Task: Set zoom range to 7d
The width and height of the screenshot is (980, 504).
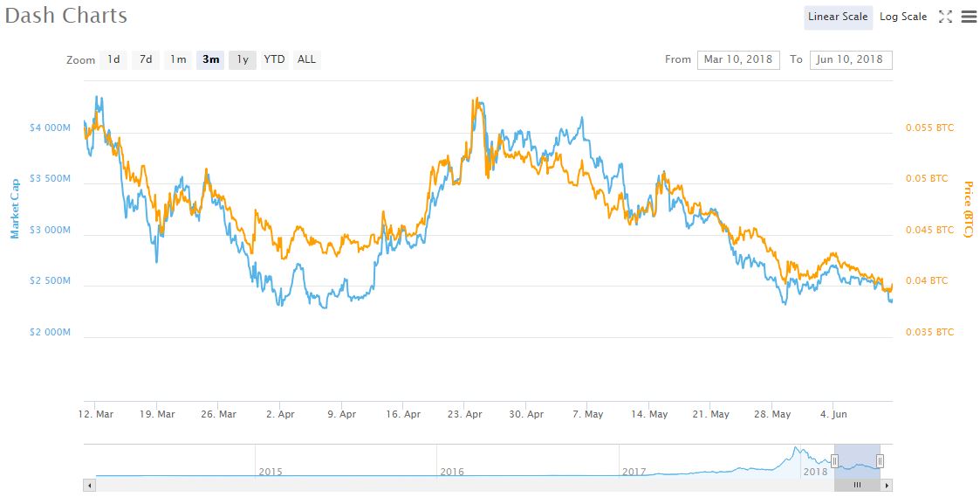Action: point(146,59)
